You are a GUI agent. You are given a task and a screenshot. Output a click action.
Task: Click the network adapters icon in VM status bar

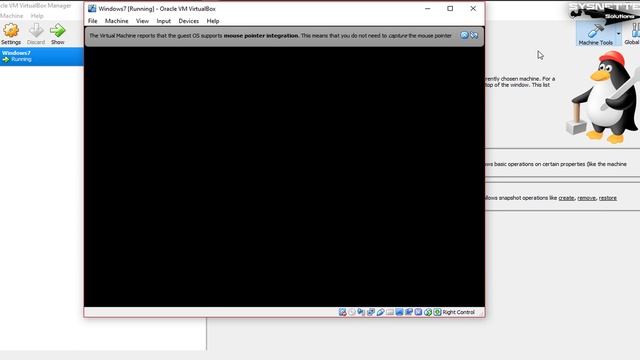point(371,312)
